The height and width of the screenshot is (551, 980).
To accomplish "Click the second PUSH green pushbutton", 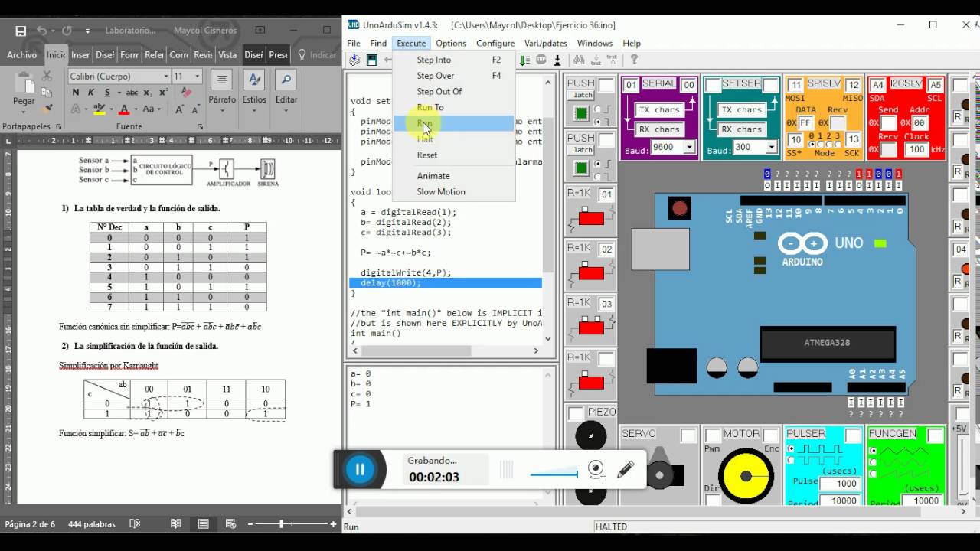I will (581, 168).
